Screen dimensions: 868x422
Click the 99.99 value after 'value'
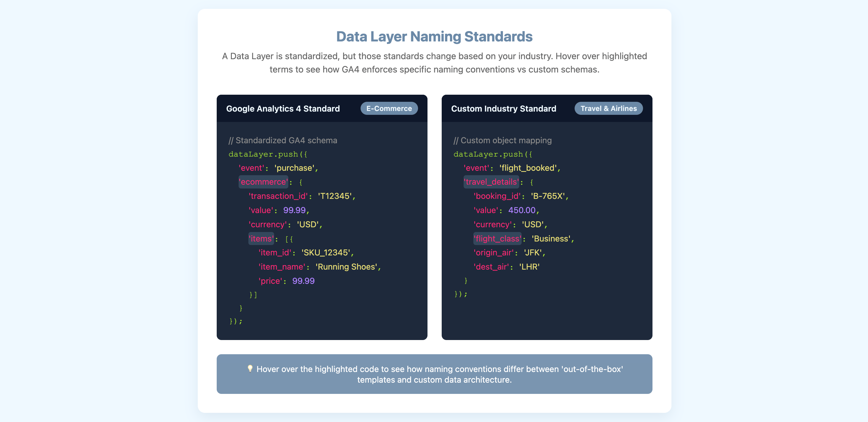294,210
